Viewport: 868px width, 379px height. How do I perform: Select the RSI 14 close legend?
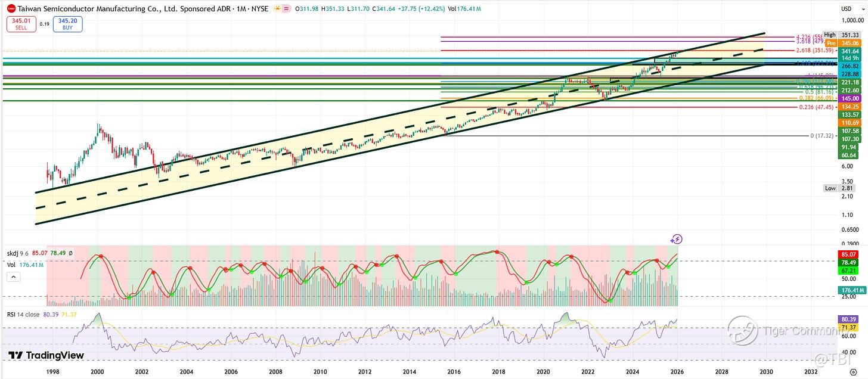coord(23,313)
